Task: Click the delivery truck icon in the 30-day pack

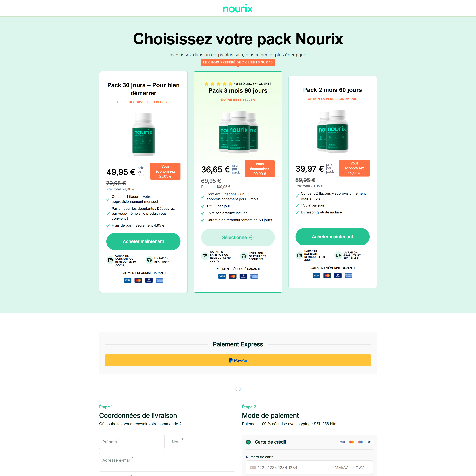Action: [x=149, y=260]
